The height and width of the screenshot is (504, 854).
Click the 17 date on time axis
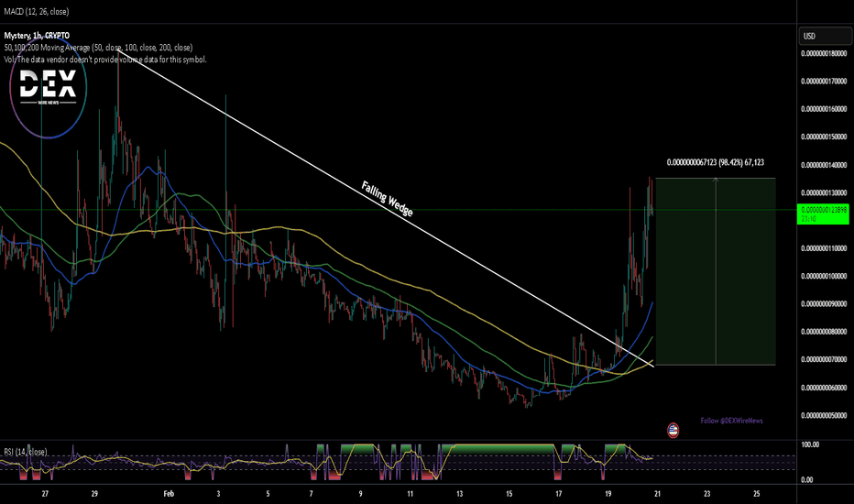click(x=559, y=494)
